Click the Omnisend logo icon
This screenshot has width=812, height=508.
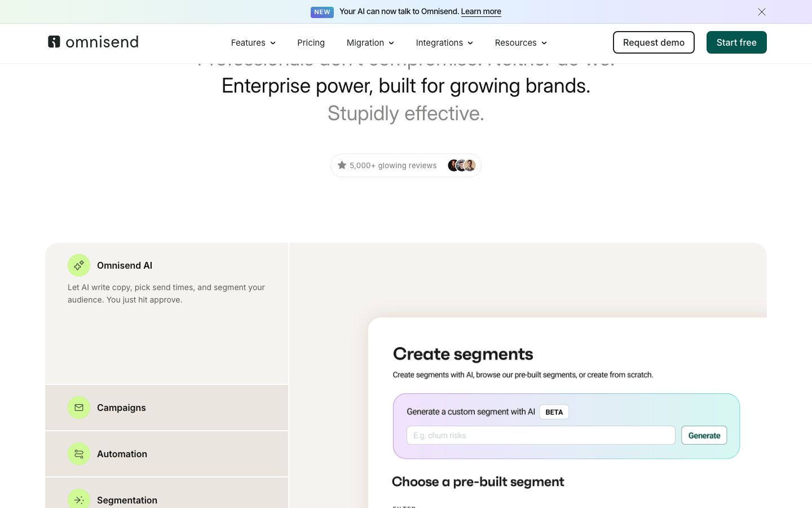[x=54, y=42]
